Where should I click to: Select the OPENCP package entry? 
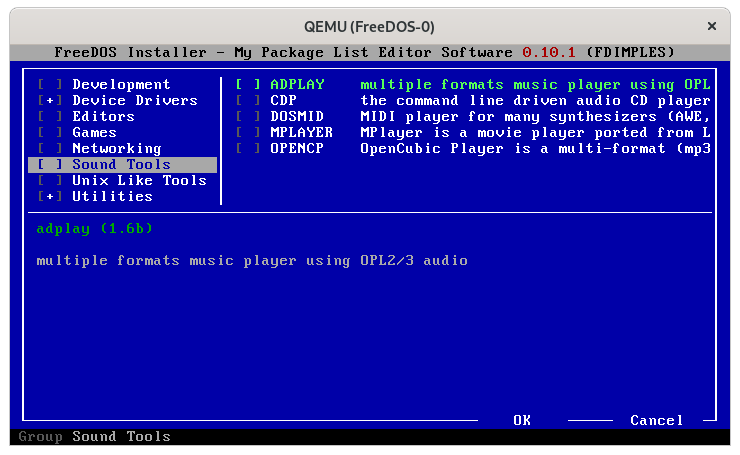point(297,149)
